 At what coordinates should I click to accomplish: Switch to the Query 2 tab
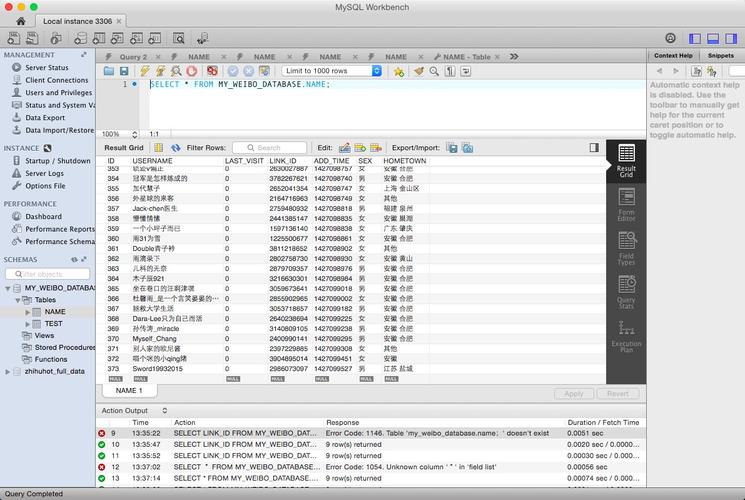click(x=132, y=57)
